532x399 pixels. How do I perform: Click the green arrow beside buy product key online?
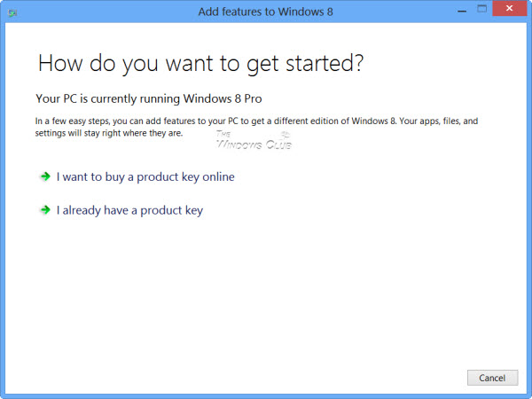point(45,176)
